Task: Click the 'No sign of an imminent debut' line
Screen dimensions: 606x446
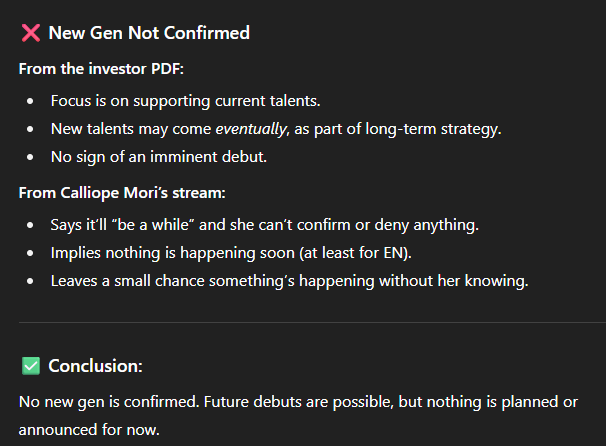Action: [x=159, y=157]
